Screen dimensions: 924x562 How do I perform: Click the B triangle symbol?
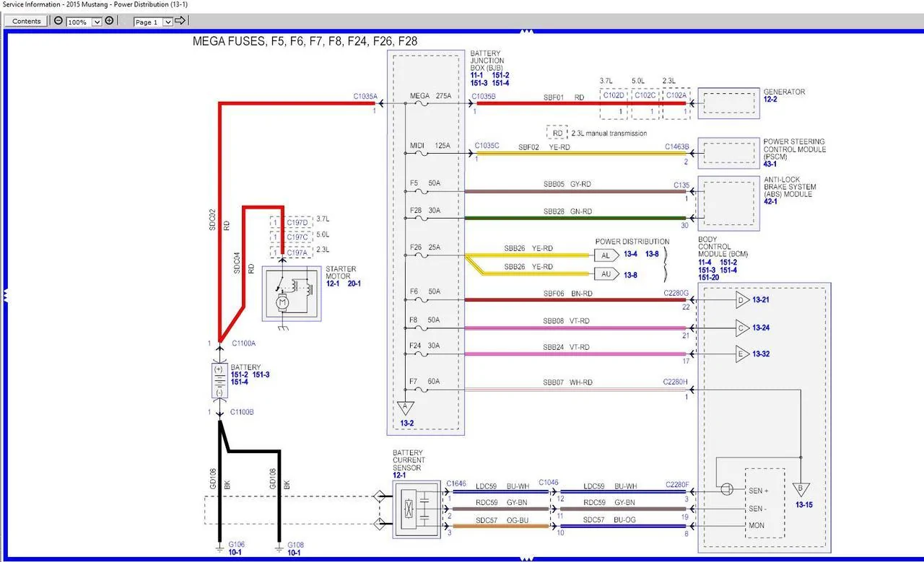(x=800, y=489)
